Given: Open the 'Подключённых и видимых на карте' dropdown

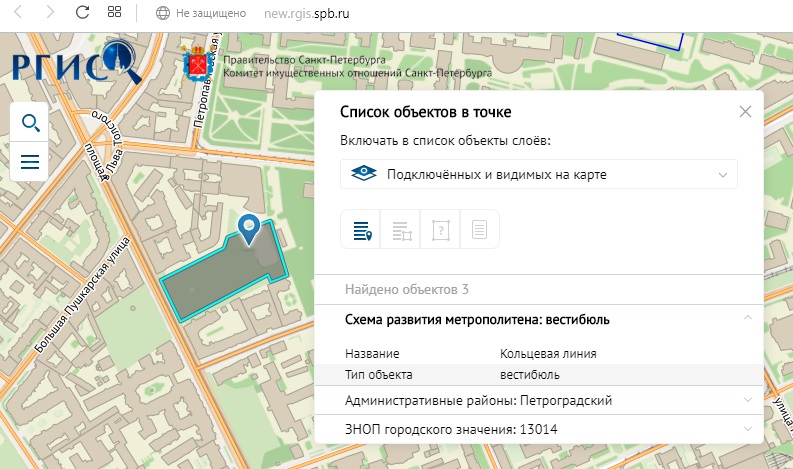Looking at the screenshot, I should [x=538, y=174].
